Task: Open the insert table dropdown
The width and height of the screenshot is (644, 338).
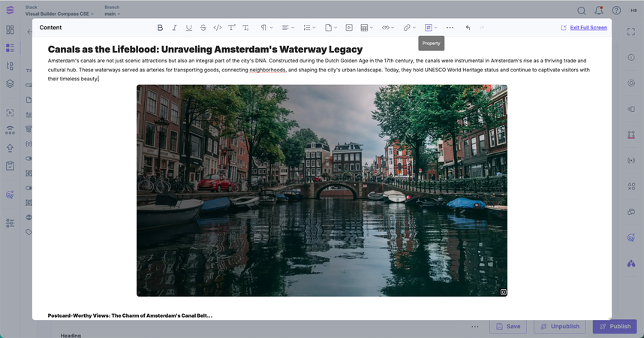Action: click(366, 28)
